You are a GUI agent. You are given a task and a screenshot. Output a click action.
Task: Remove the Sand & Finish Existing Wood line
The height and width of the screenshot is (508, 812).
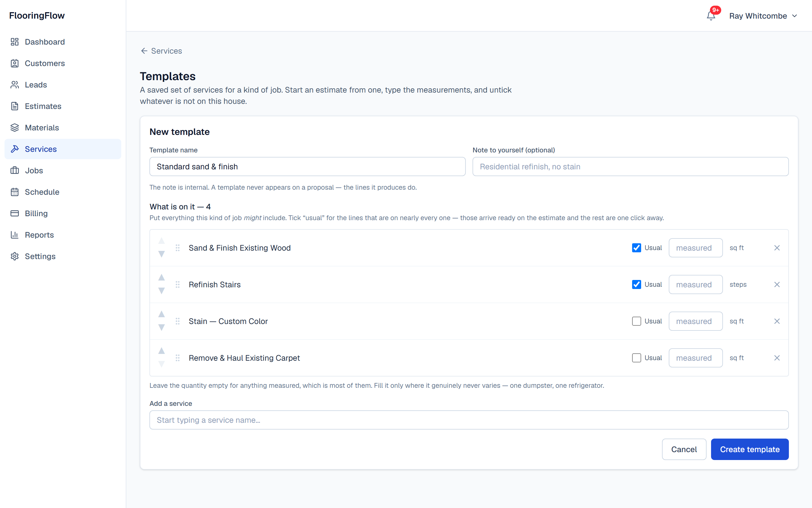(777, 248)
